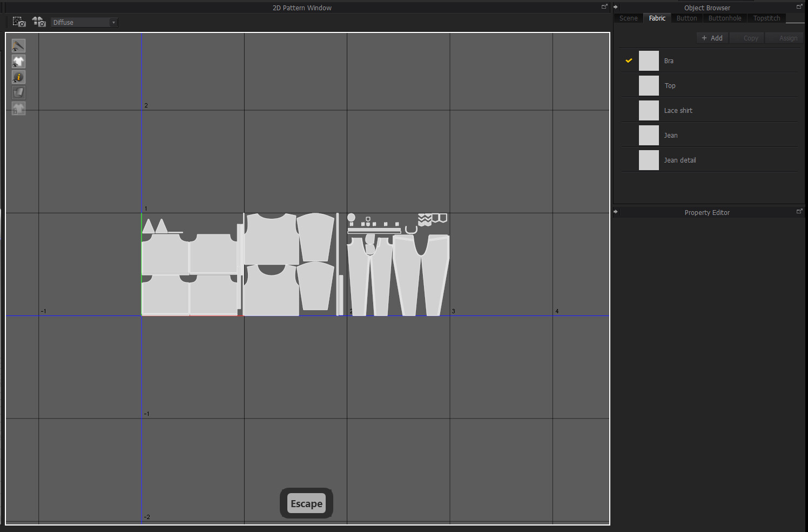This screenshot has width=808, height=532.
Task: Click the first UV snapshot camera icon
Action: [x=19, y=22]
